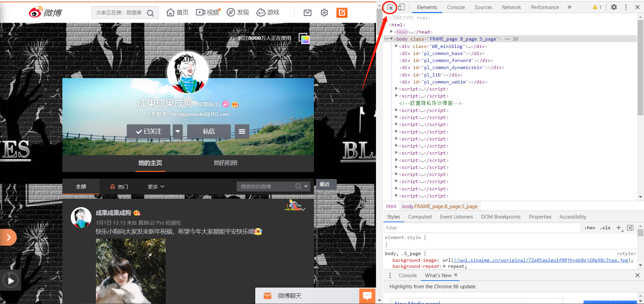Screen dimensions: 644x304
Task: Expand the head element node
Action: coord(391,32)
